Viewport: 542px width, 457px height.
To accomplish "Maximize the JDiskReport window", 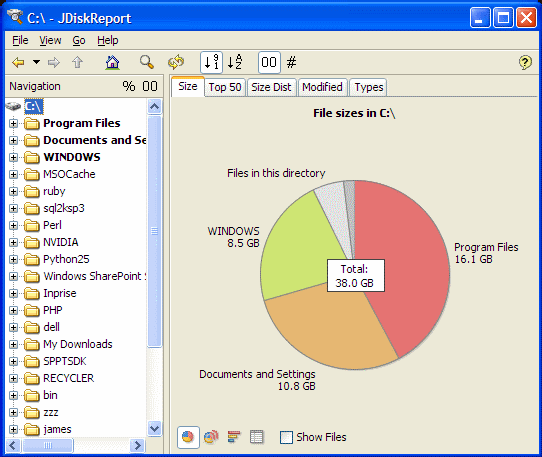I will click(x=503, y=17).
